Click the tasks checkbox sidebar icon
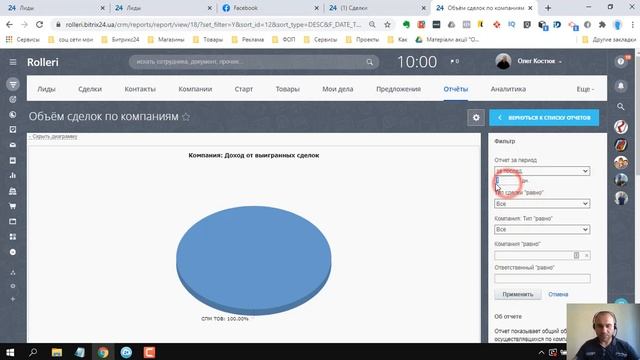The image size is (640, 360). click(13, 129)
